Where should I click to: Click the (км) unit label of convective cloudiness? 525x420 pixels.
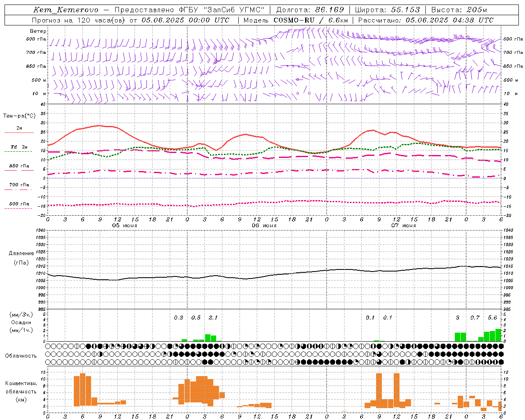pos(21,400)
